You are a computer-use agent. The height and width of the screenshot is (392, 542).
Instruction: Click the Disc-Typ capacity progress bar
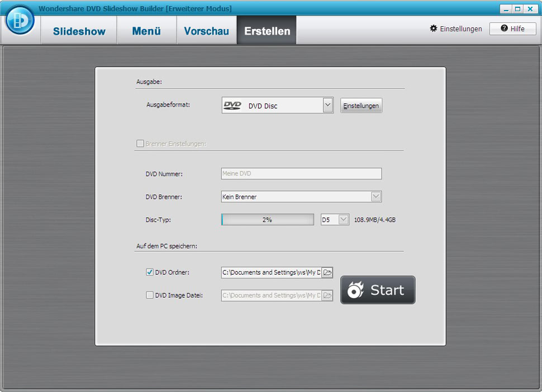pyautogui.click(x=268, y=219)
